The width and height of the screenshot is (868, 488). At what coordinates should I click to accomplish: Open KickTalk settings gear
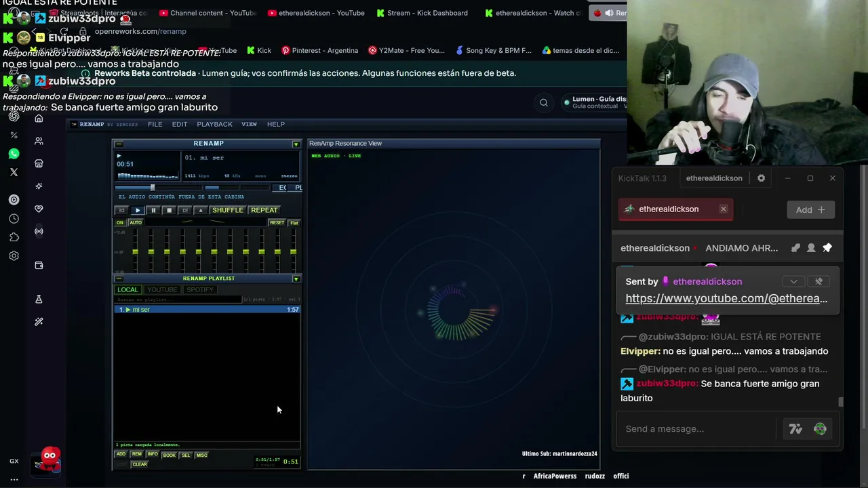click(761, 178)
